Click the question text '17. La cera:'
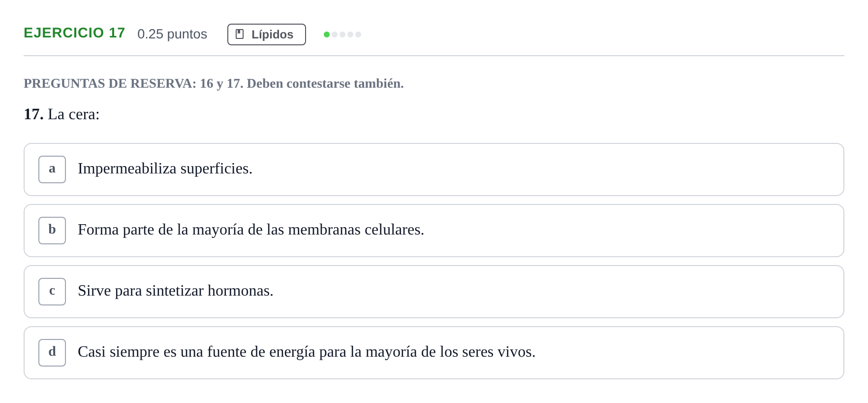 point(62,114)
